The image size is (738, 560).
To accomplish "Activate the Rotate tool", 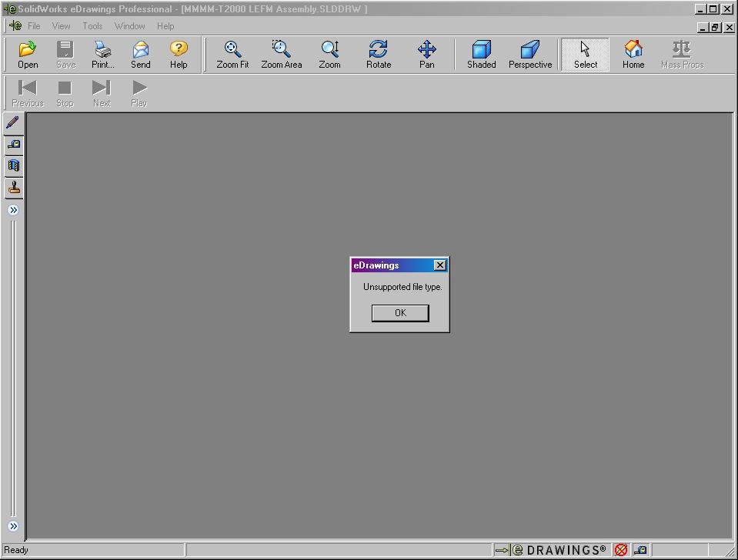I will click(x=379, y=55).
